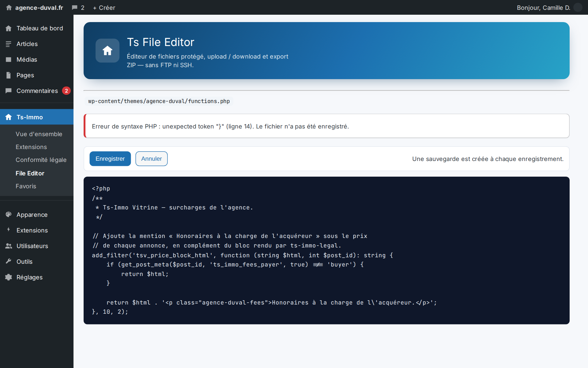Click the add_filter line in code

tap(242, 255)
